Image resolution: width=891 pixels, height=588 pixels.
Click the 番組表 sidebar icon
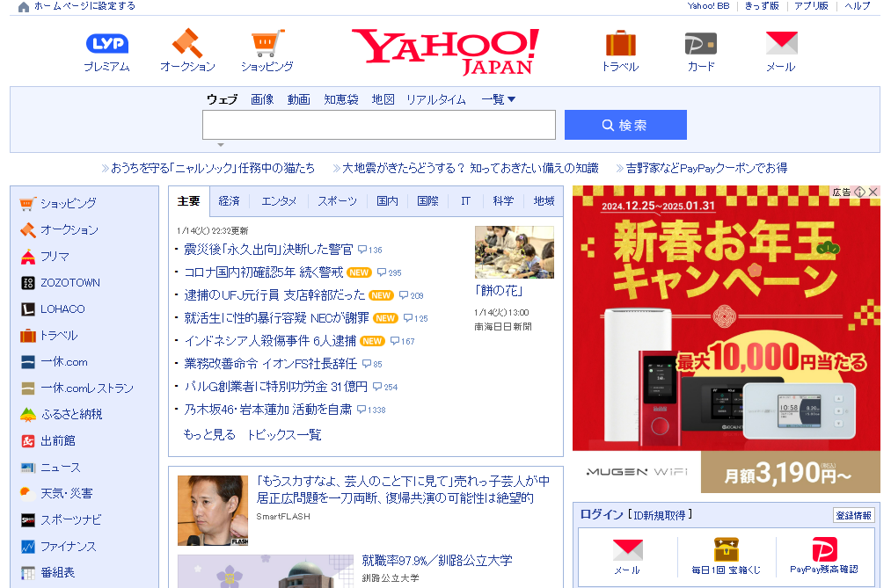[x=28, y=573]
